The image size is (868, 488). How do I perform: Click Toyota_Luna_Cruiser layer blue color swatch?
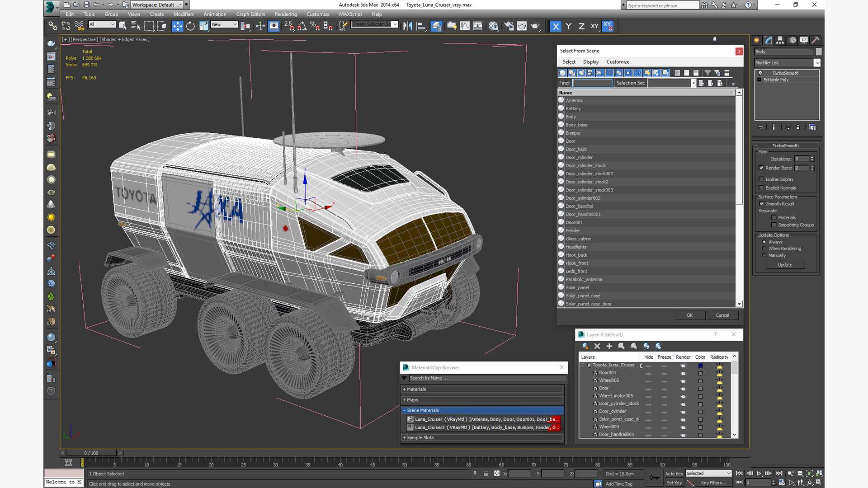(x=700, y=366)
